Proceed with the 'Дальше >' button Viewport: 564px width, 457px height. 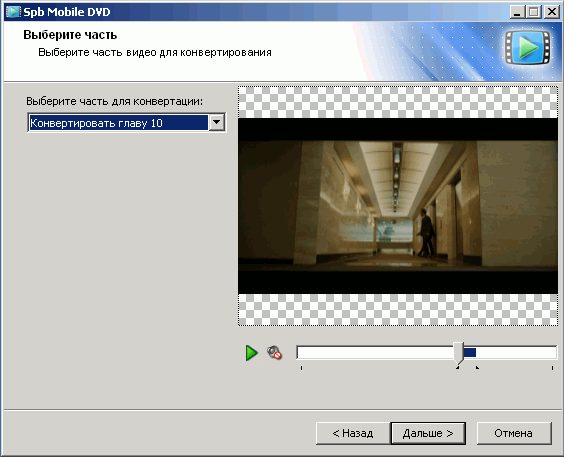(428, 433)
